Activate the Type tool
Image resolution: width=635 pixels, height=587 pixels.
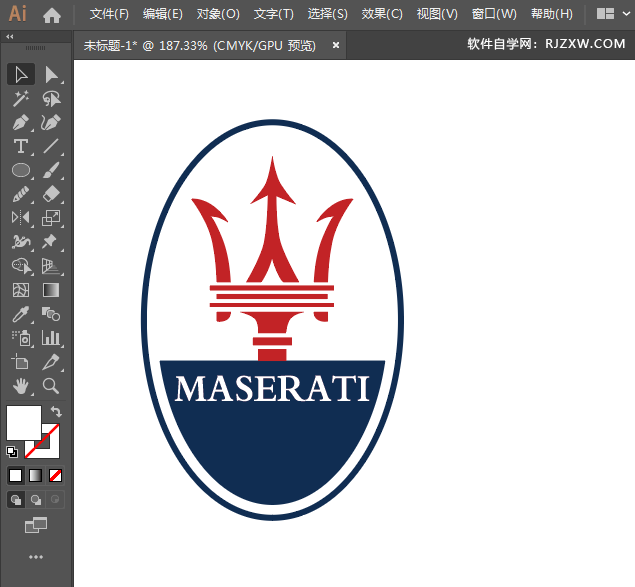click(x=20, y=147)
